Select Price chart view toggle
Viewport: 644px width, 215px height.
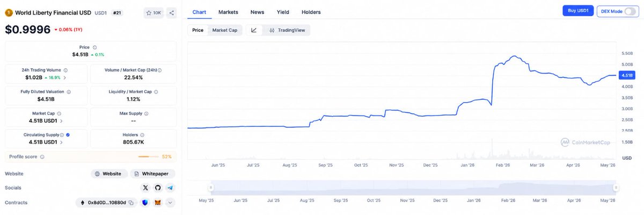point(198,30)
